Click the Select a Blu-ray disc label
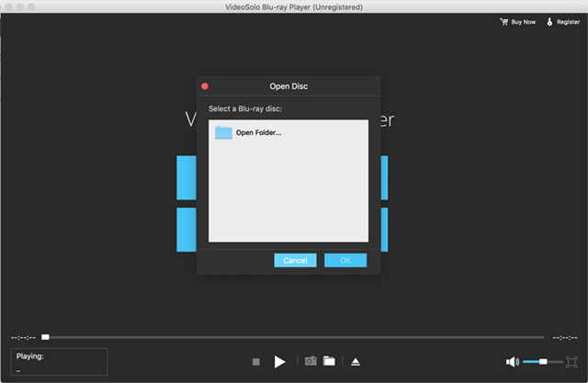 pos(245,108)
